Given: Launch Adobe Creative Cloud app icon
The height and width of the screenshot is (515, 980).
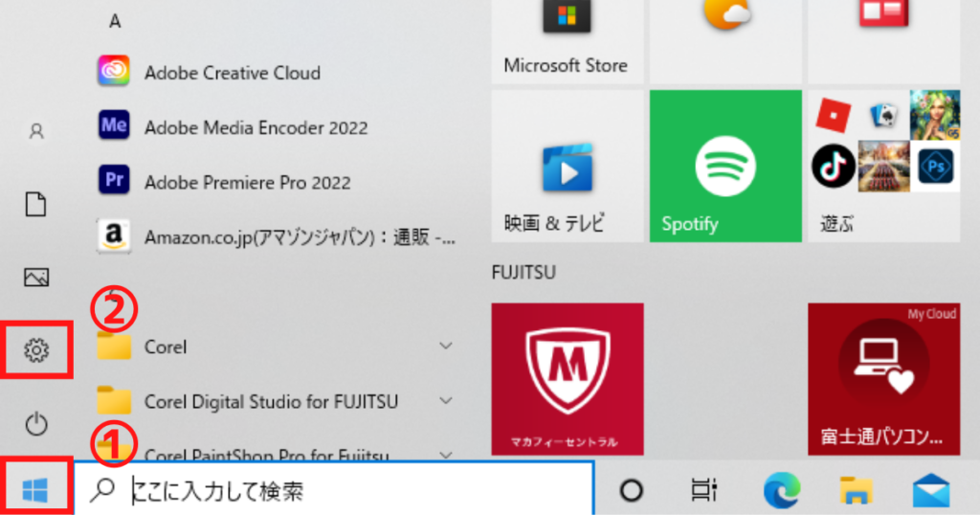Looking at the screenshot, I should click(114, 71).
